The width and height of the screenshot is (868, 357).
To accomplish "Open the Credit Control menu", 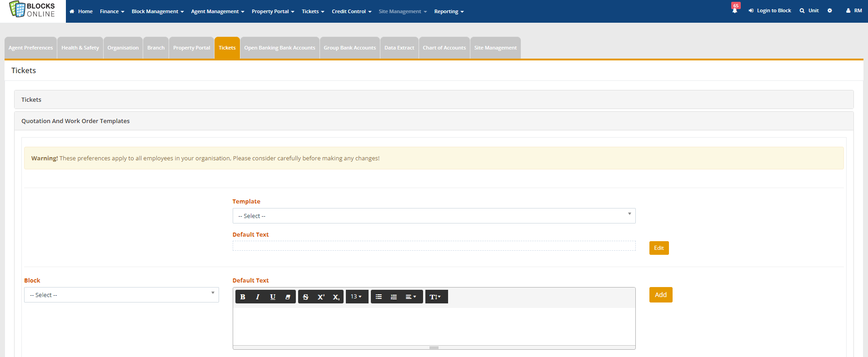I will tap(352, 11).
